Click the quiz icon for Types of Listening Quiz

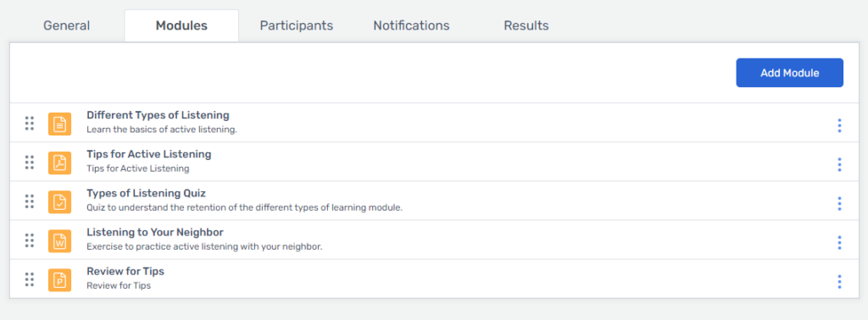coord(60,202)
